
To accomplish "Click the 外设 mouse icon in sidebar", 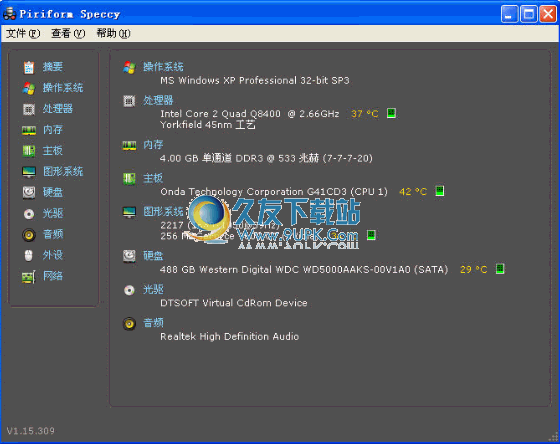I will [x=29, y=255].
